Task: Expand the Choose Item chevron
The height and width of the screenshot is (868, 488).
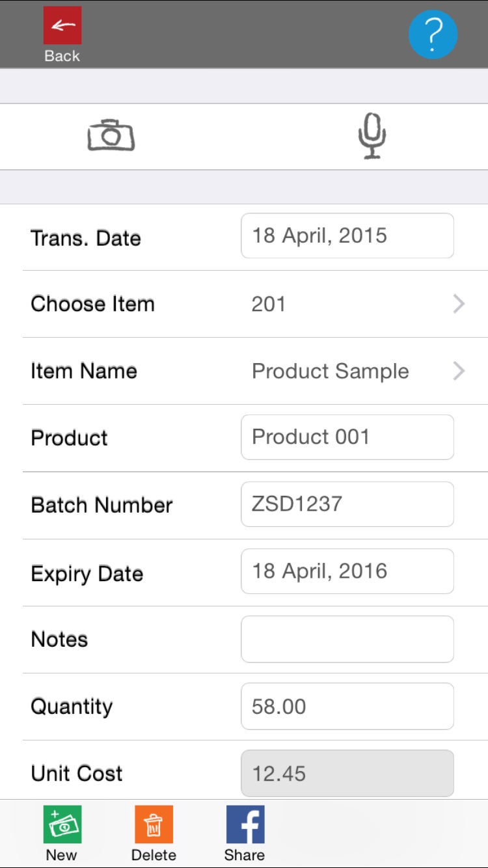Action: click(459, 304)
